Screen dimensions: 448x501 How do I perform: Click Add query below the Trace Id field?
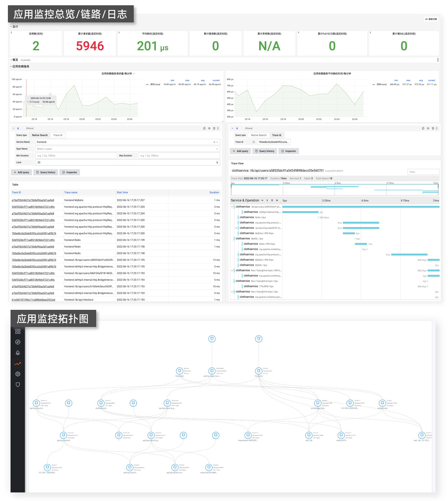coord(240,151)
